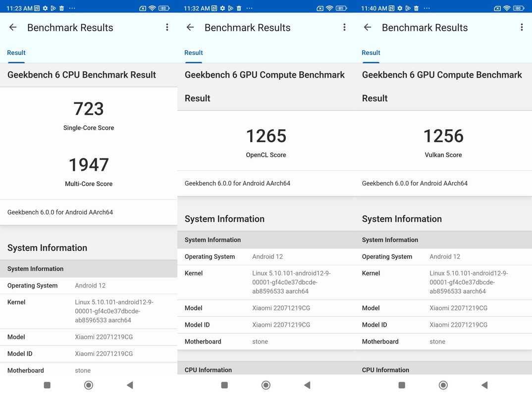Tap 'Multi-Core Score' label

point(89,184)
